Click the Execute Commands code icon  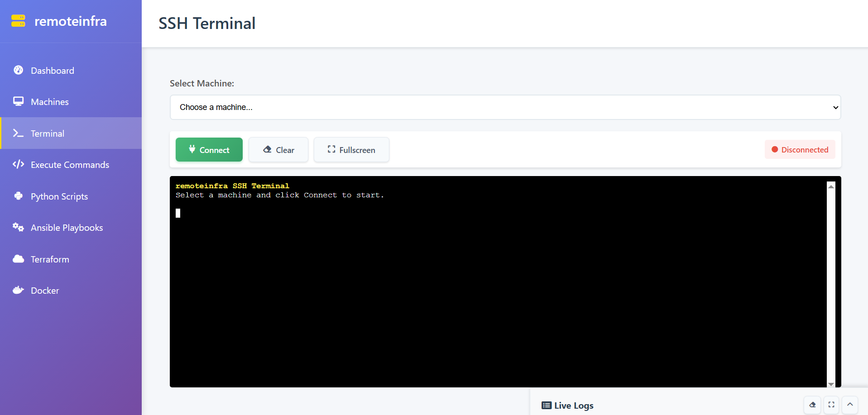click(x=18, y=164)
